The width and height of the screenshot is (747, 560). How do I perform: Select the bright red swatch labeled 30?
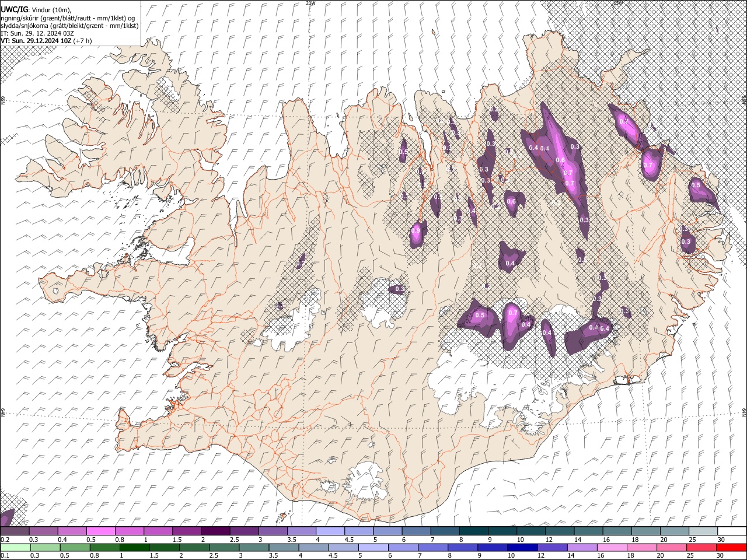click(x=731, y=547)
